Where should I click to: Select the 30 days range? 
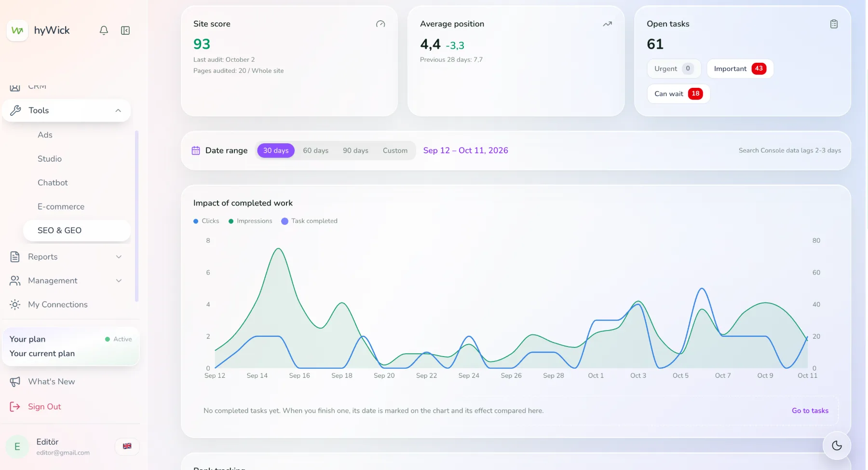tap(276, 151)
